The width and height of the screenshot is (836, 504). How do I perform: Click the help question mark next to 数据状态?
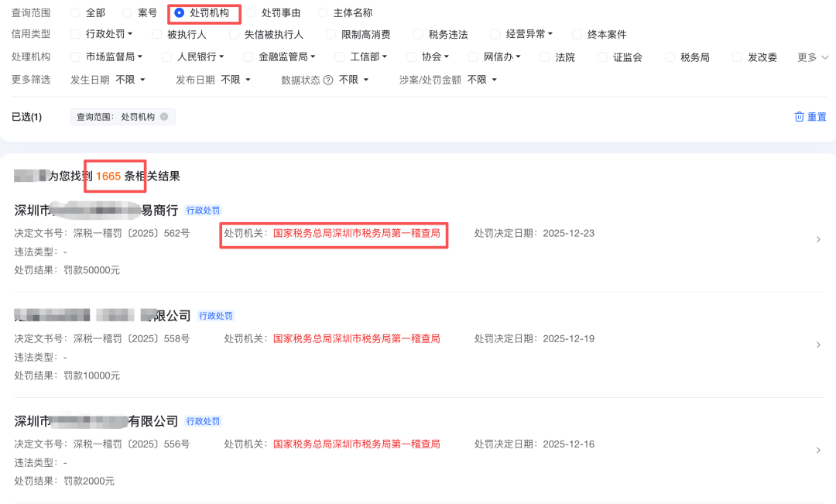328,80
